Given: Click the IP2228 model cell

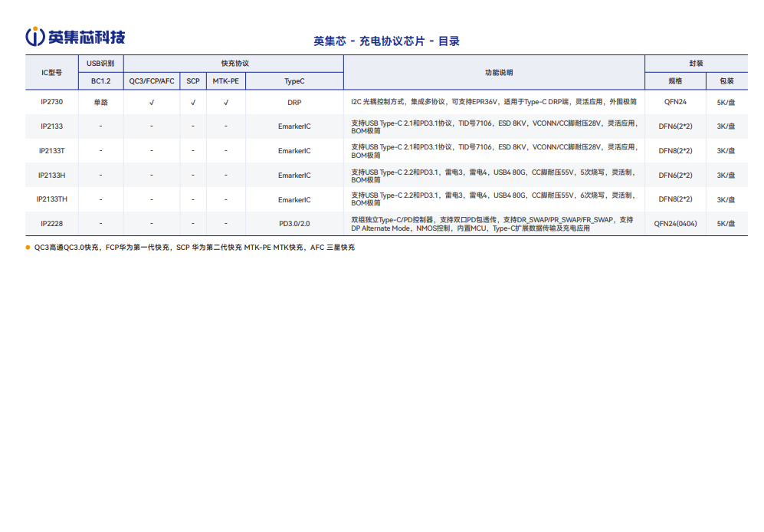Looking at the screenshot, I should 51,223.
